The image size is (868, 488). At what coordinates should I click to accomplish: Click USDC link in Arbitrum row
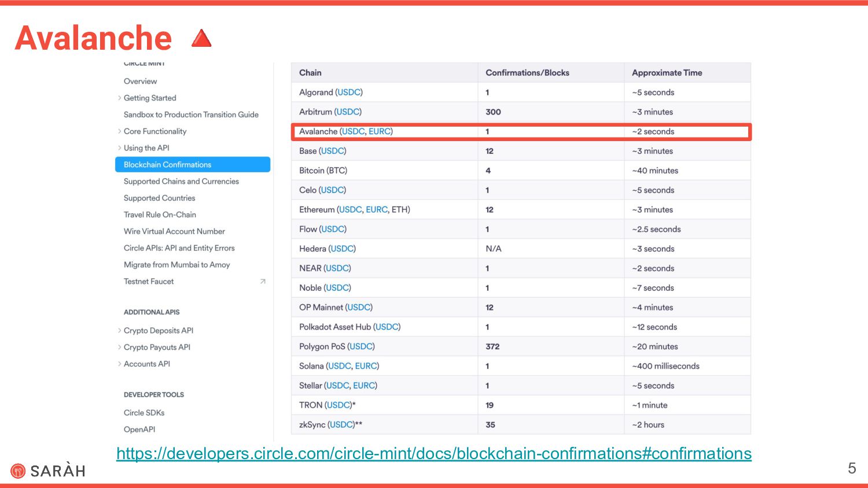[x=348, y=112]
